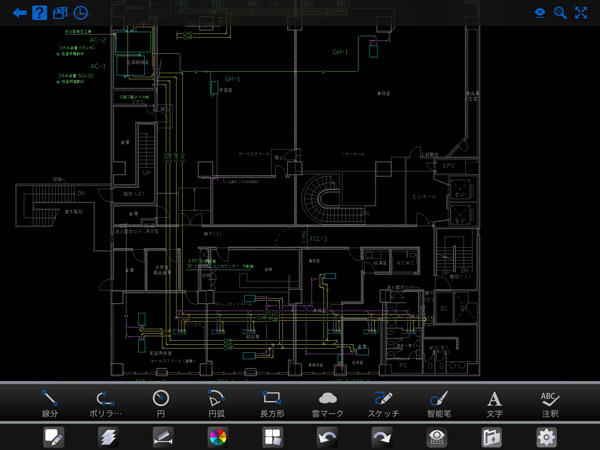The width and height of the screenshot is (600, 450).
Task: Open the history clock icon
Action: (81, 13)
